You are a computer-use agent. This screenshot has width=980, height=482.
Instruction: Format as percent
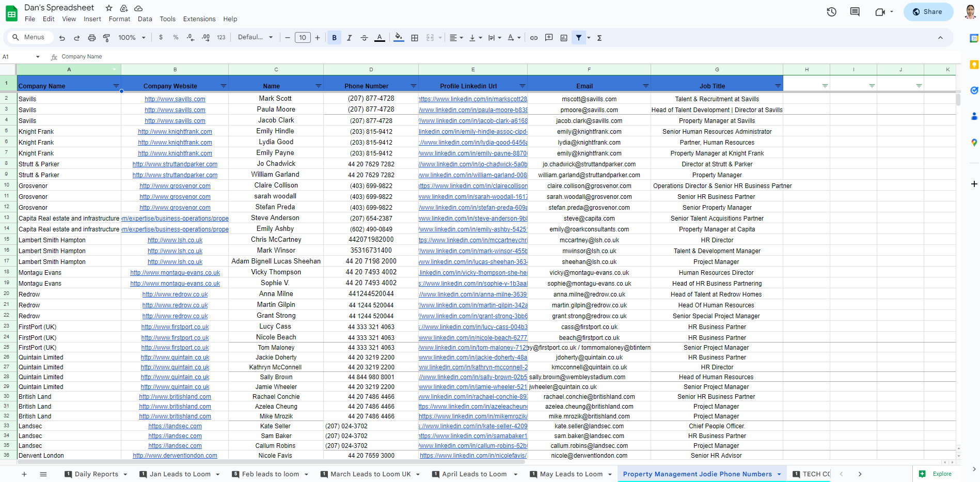click(x=176, y=37)
